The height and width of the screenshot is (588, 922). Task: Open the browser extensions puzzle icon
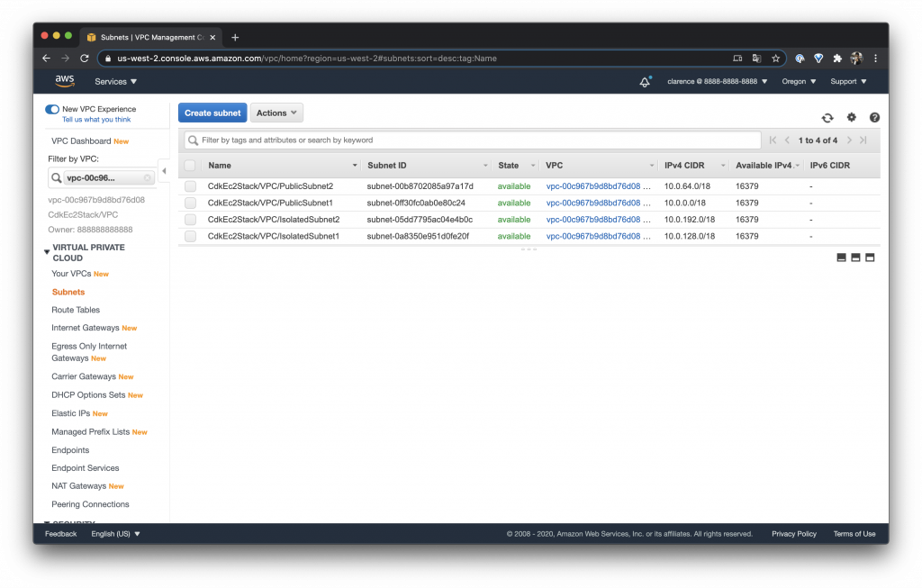click(837, 59)
